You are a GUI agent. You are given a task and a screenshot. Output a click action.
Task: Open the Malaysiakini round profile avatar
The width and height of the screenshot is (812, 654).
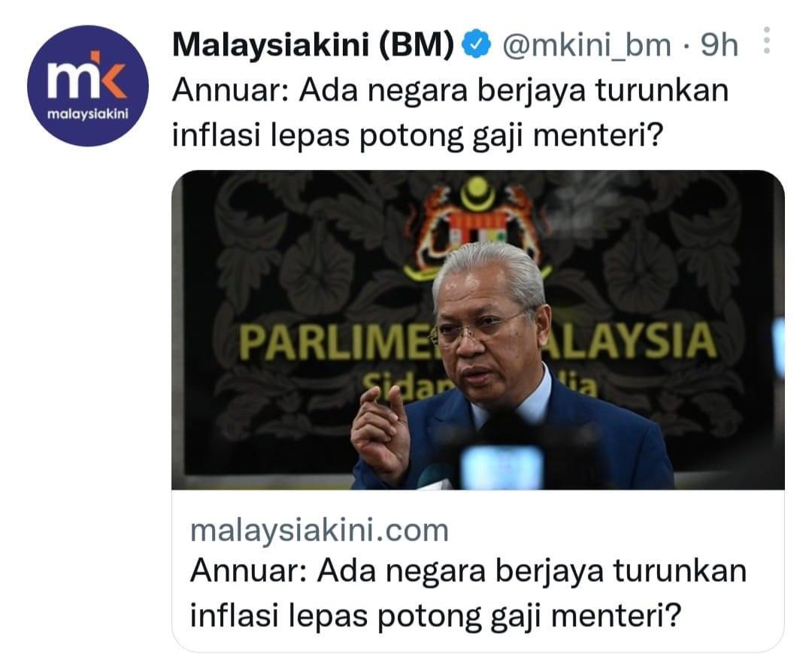(x=87, y=86)
